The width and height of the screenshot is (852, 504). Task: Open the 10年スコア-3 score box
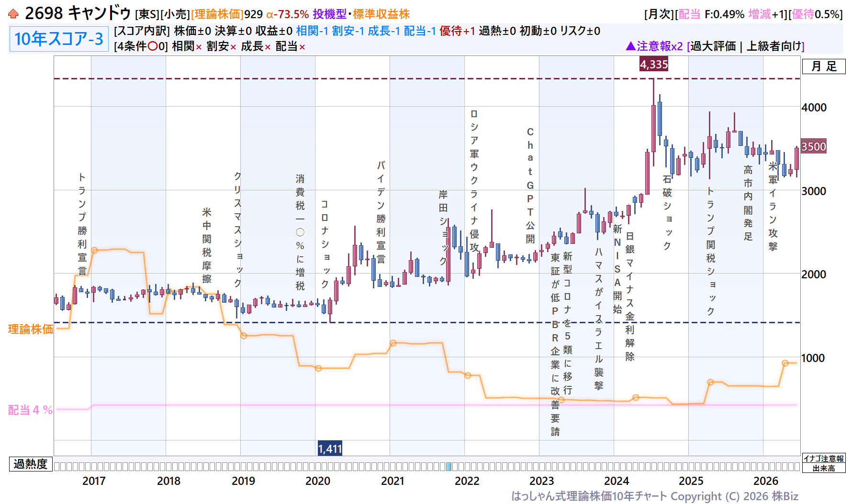[x=58, y=39]
